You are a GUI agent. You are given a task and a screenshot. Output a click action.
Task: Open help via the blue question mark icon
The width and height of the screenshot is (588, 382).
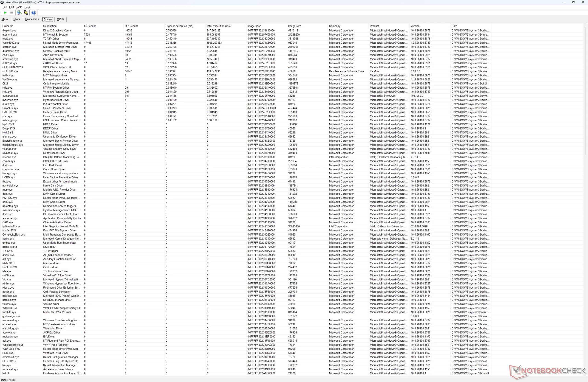click(34, 13)
